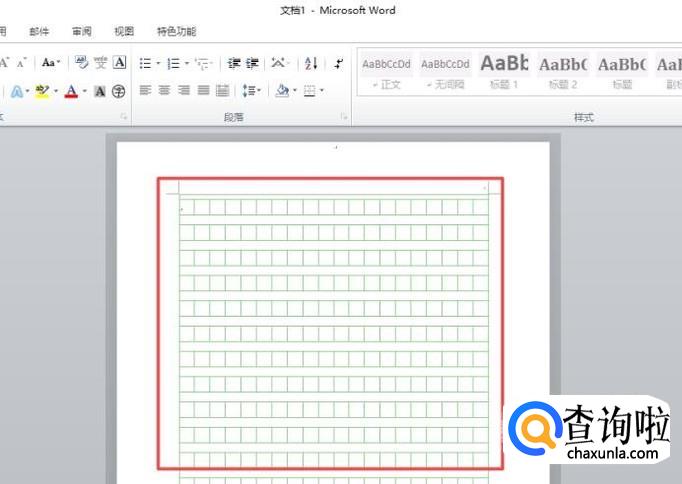Apply bottom Border to paragraph
The image size is (682, 484).
(309, 90)
